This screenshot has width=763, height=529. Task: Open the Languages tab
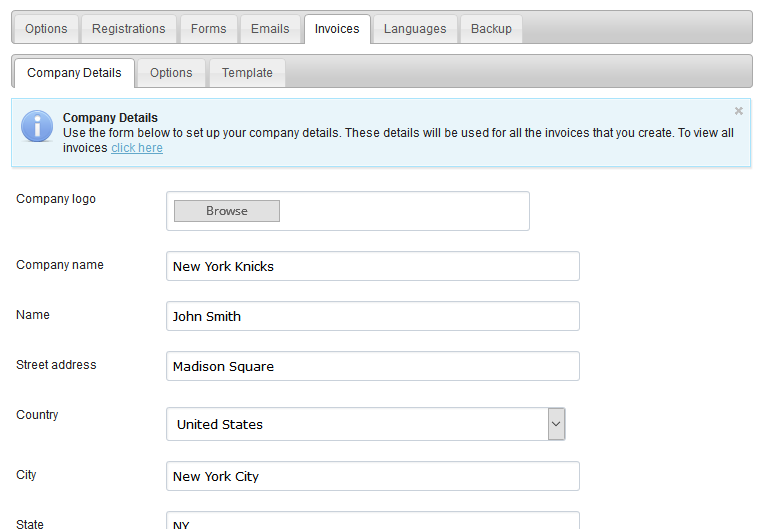point(415,29)
